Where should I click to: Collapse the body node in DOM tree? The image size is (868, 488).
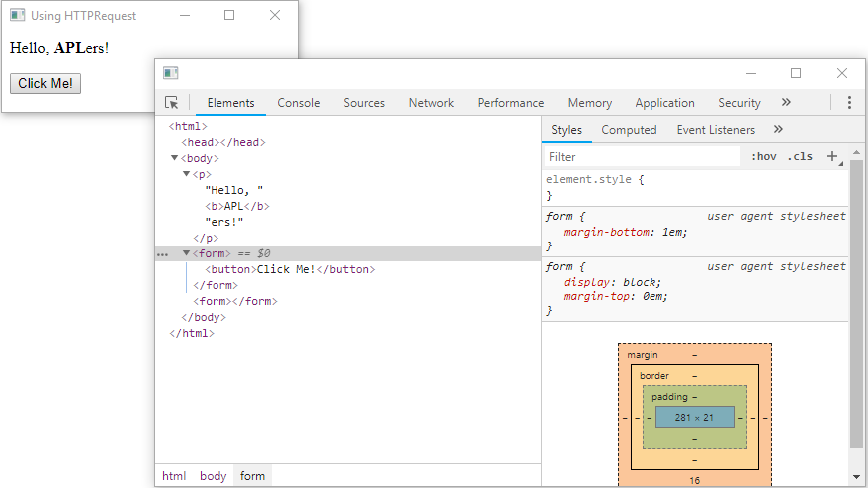[175, 158]
